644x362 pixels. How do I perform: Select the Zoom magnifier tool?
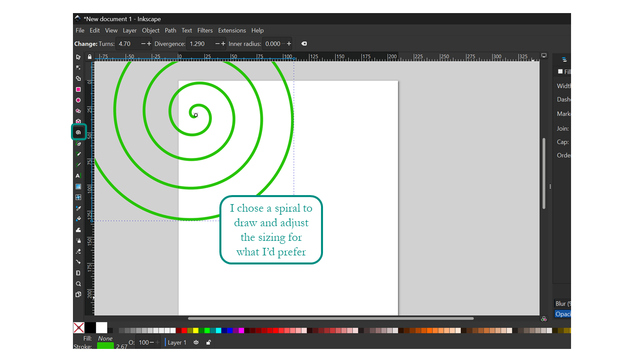pos(78,284)
